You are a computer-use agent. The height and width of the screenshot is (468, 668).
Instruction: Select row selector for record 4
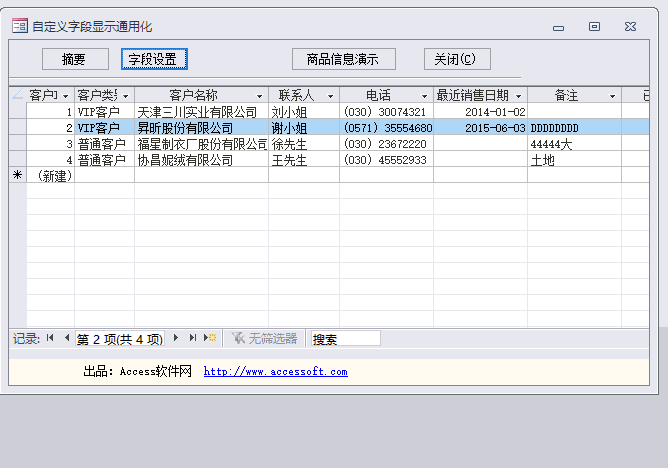tap(17, 159)
